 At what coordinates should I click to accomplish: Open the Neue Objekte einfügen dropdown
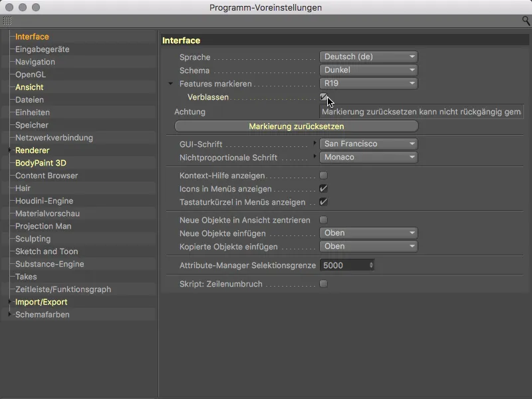tap(368, 233)
